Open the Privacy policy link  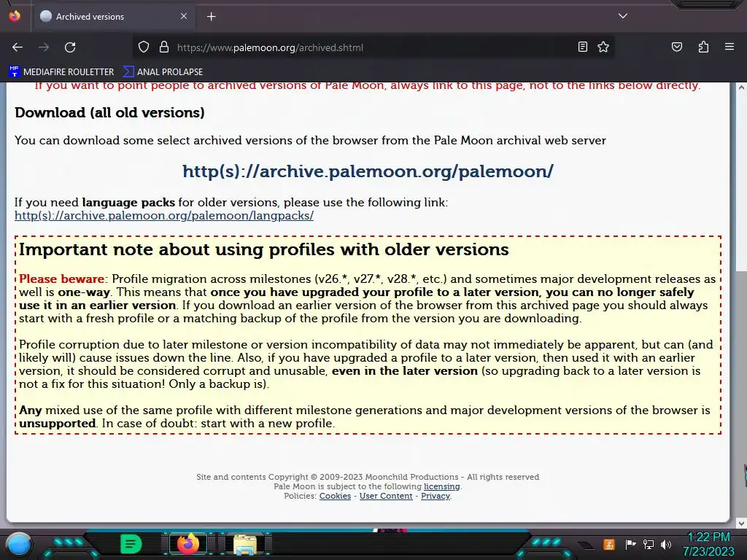pyautogui.click(x=436, y=496)
